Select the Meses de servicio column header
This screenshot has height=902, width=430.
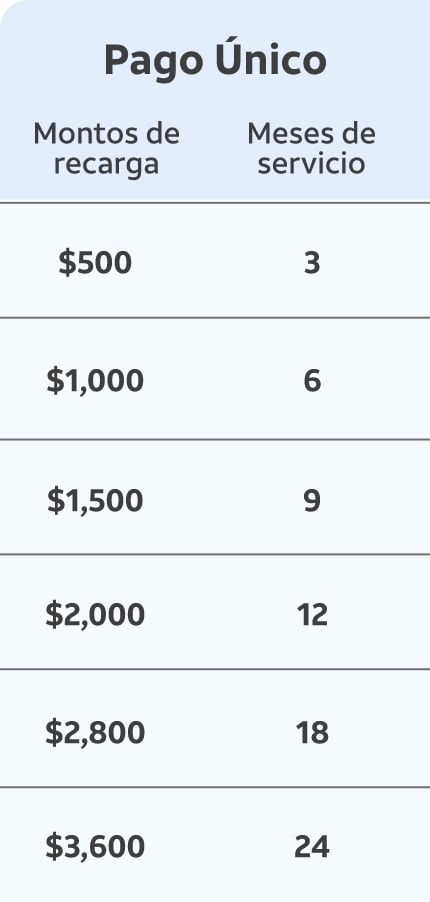[x=311, y=148]
